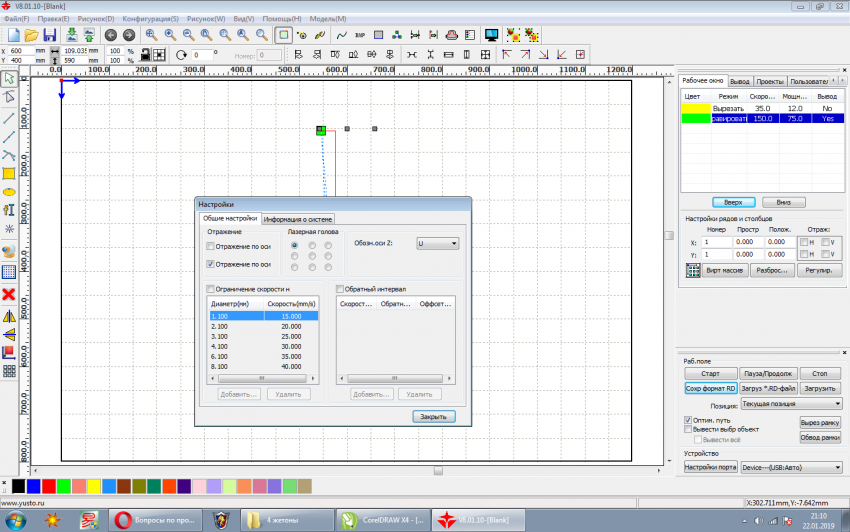Toggle the 'Обратный интервал' checkbox

tap(340, 289)
